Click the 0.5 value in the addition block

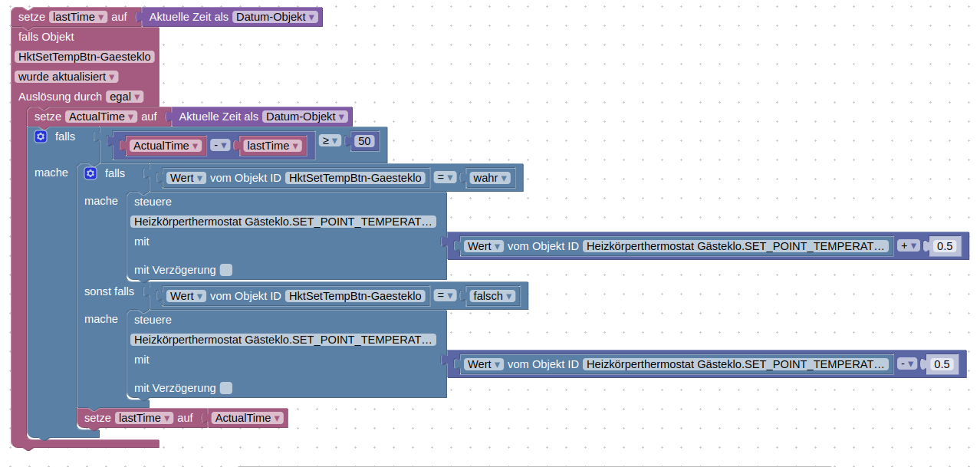click(x=944, y=246)
